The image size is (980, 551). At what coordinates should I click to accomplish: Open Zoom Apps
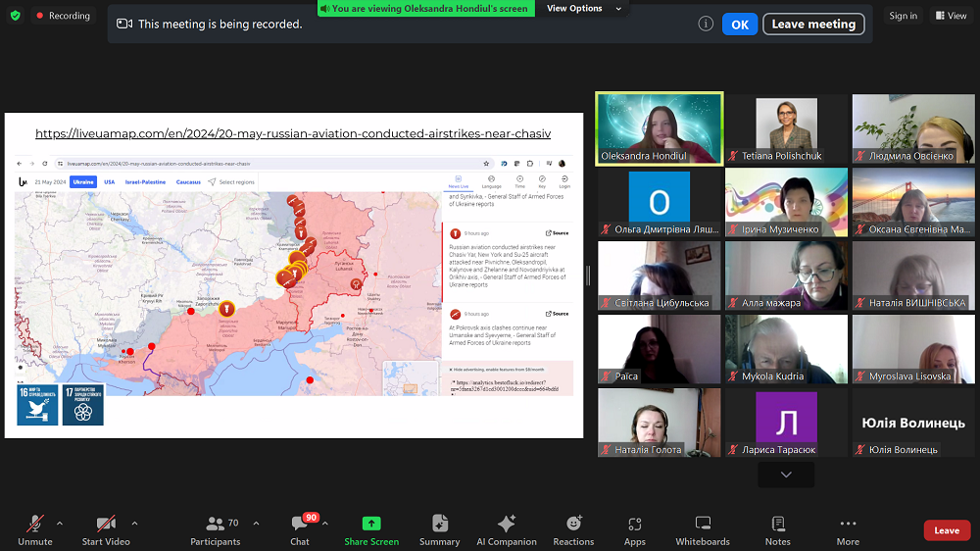click(635, 529)
